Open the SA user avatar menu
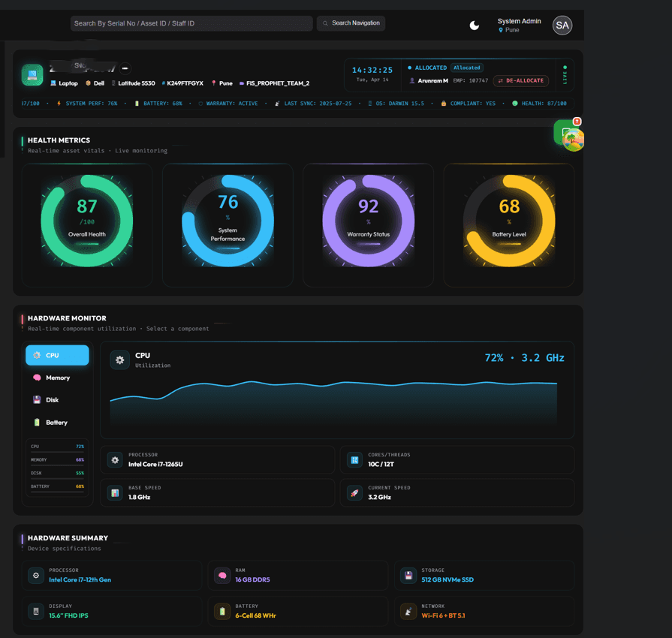The height and width of the screenshot is (638, 672). [x=562, y=26]
